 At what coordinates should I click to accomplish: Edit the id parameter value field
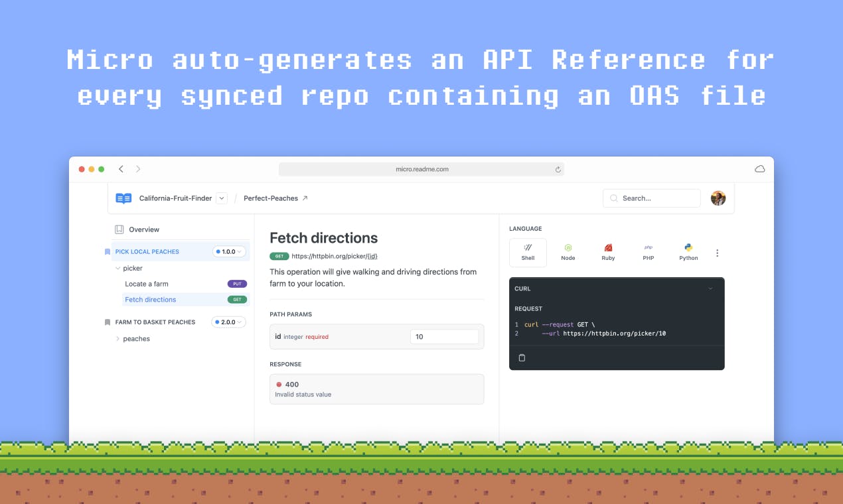[444, 337]
